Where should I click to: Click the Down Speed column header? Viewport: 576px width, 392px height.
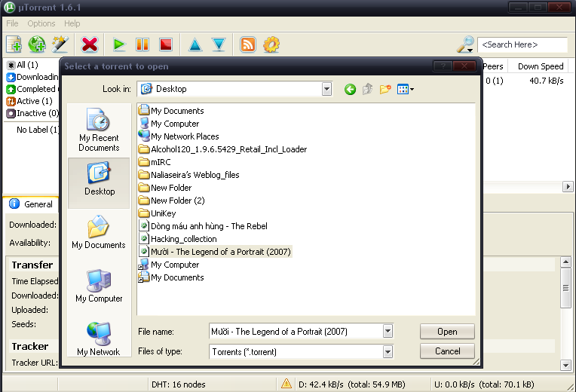click(x=540, y=66)
